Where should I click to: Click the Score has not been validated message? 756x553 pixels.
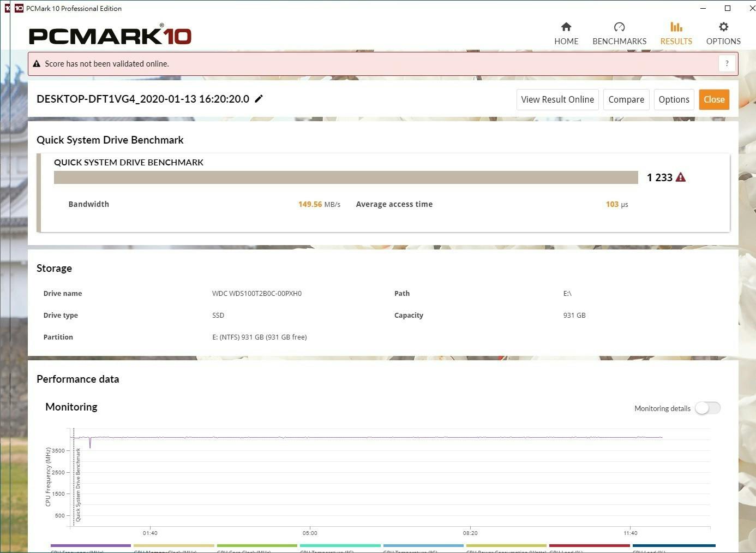(x=107, y=64)
